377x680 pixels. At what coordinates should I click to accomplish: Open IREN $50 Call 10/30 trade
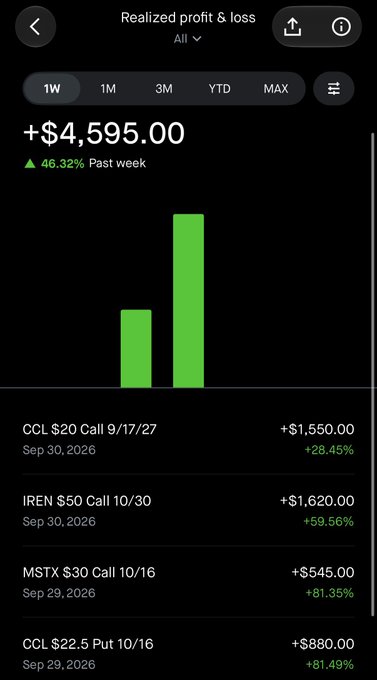pos(188,510)
